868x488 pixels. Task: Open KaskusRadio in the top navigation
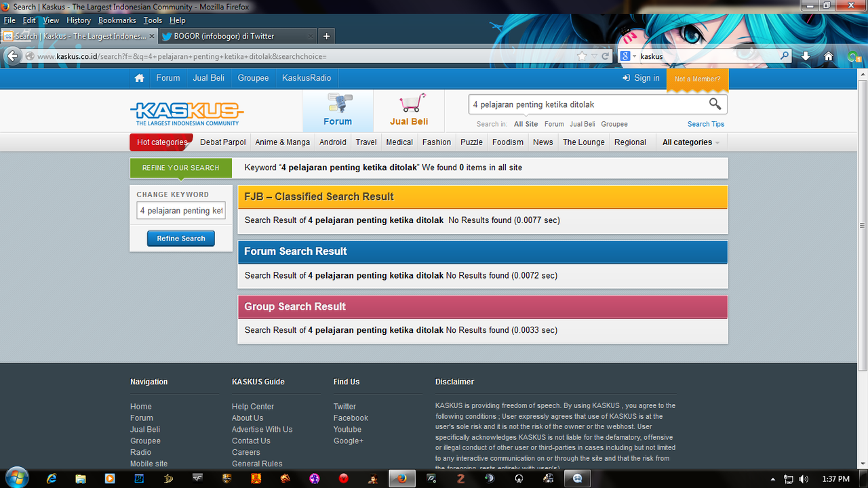pyautogui.click(x=307, y=78)
